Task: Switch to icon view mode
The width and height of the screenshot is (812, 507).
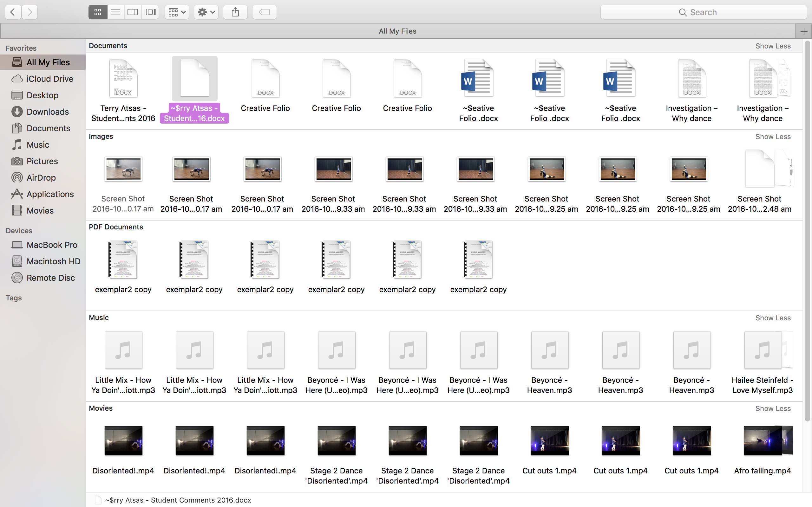Action: (98, 12)
